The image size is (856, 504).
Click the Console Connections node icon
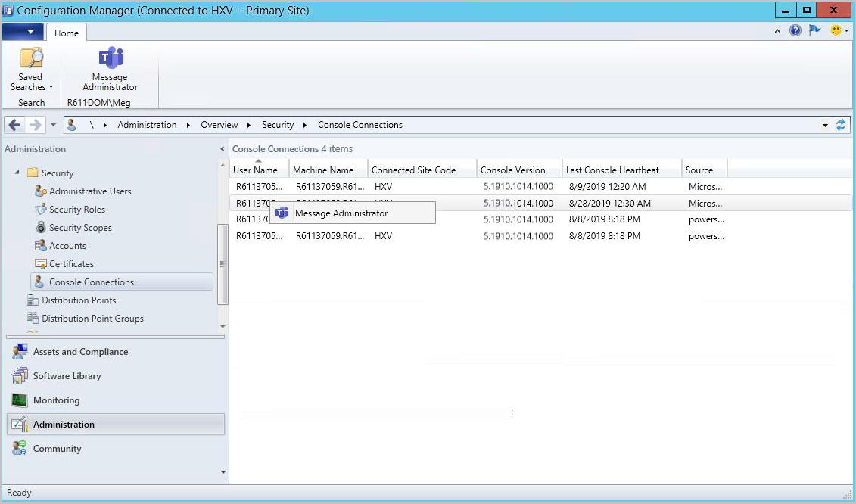39,282
